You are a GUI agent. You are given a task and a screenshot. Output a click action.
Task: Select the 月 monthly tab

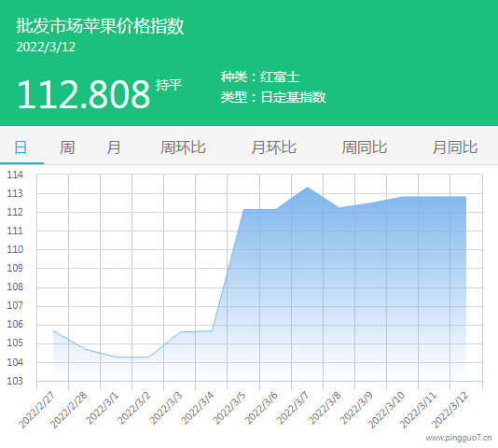pyautogui.click(x=114, y=147)
